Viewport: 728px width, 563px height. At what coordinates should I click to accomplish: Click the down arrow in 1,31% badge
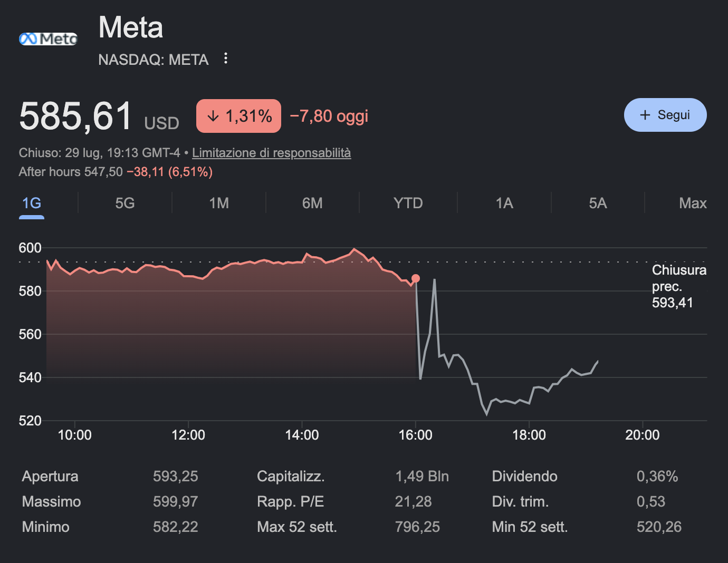coord(213,116)
